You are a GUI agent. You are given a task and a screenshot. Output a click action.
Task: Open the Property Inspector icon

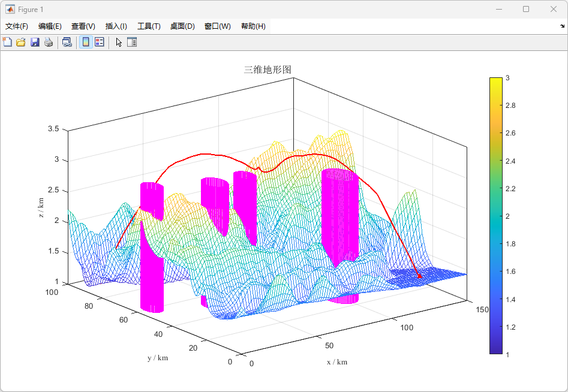(x=132, y=42)
